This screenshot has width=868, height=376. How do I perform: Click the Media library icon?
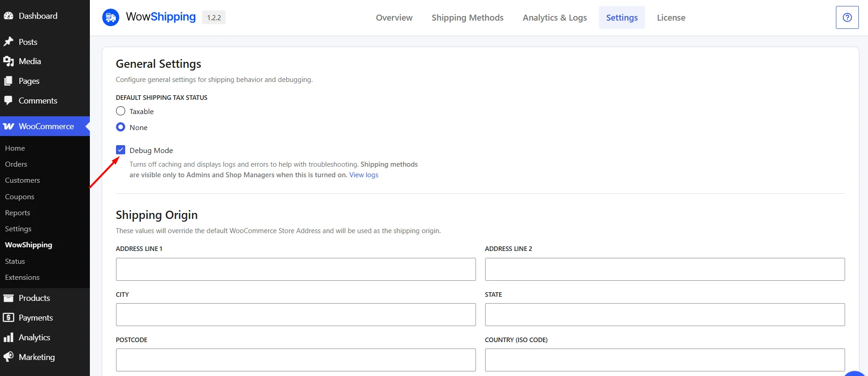pos(8,61)
